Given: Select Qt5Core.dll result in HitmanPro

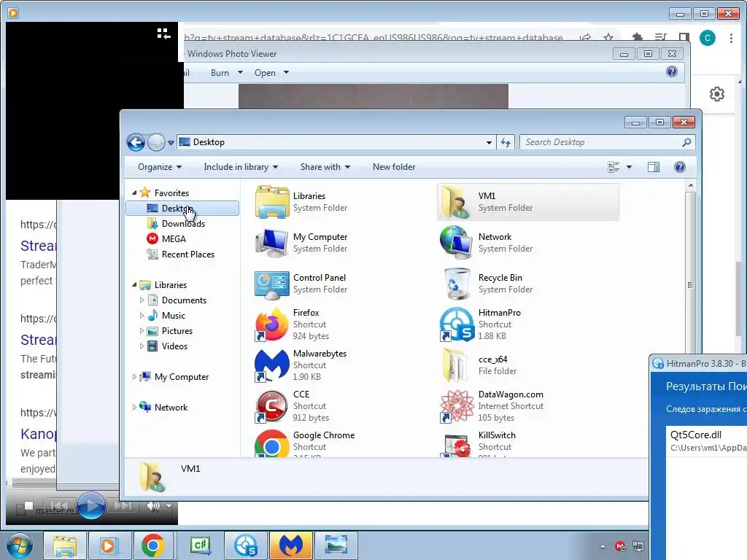Looking at the screenshot, I should (x=706, y=440).
